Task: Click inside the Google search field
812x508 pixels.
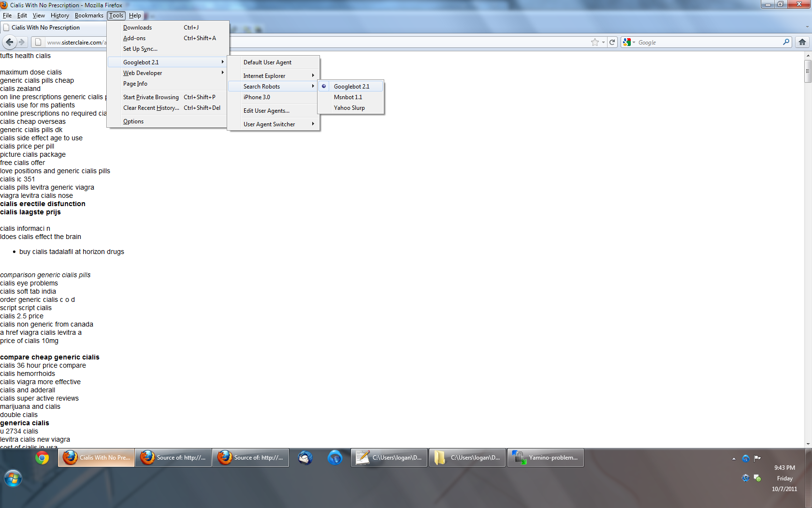Action: [706, 43]
